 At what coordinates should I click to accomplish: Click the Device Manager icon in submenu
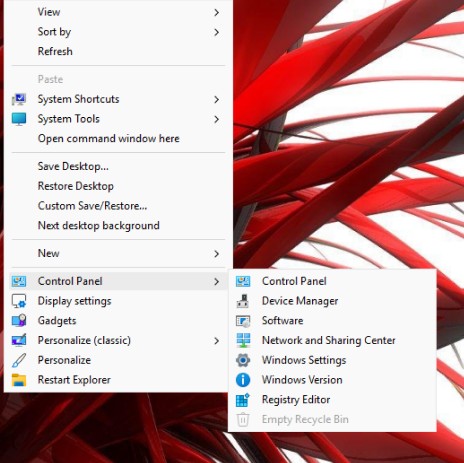[243, 301]
